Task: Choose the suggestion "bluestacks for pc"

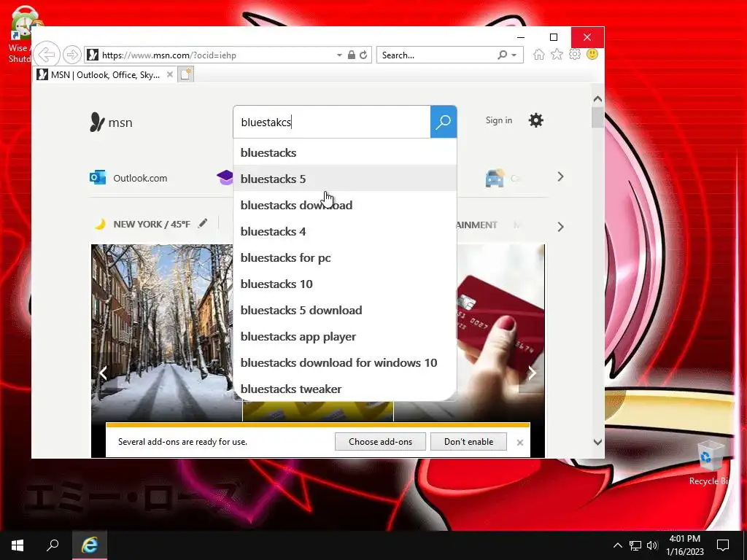Action: [345, 257]
